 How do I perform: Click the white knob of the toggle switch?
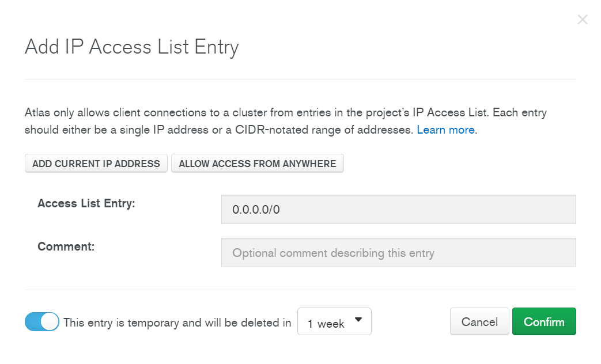pyautogui.click(x=50, y=322)
